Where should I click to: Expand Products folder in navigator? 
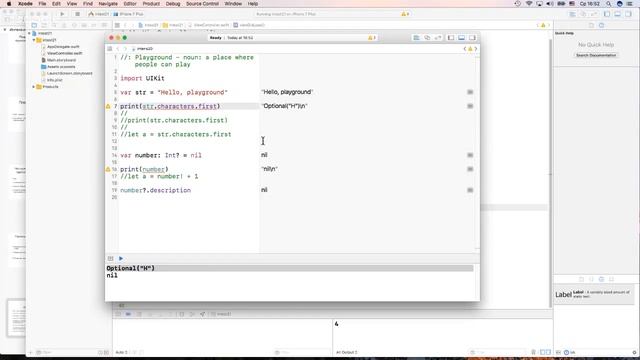tap(33, 87)
